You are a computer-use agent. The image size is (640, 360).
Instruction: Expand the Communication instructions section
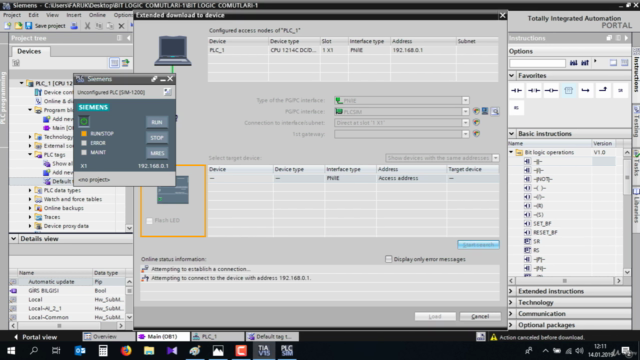pos(511,313)
